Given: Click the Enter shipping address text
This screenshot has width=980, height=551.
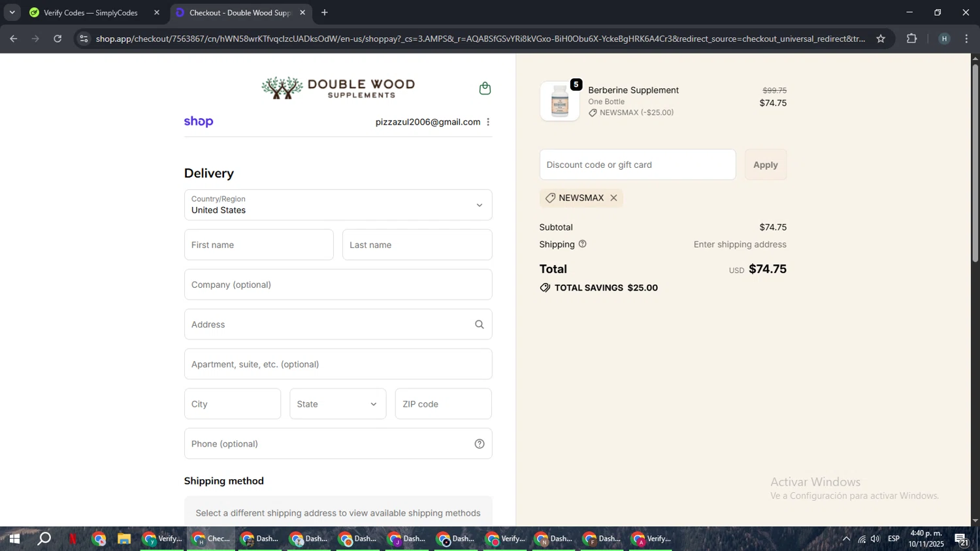Looking at the screenshot, I should coord(740,244).
